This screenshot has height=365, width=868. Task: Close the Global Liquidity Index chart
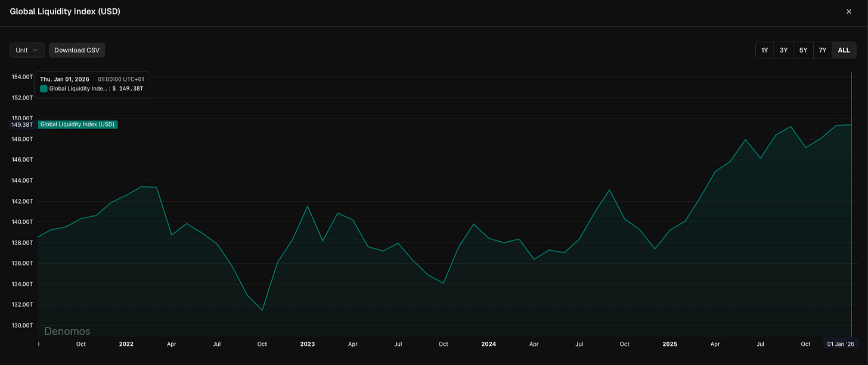(849, 11)
